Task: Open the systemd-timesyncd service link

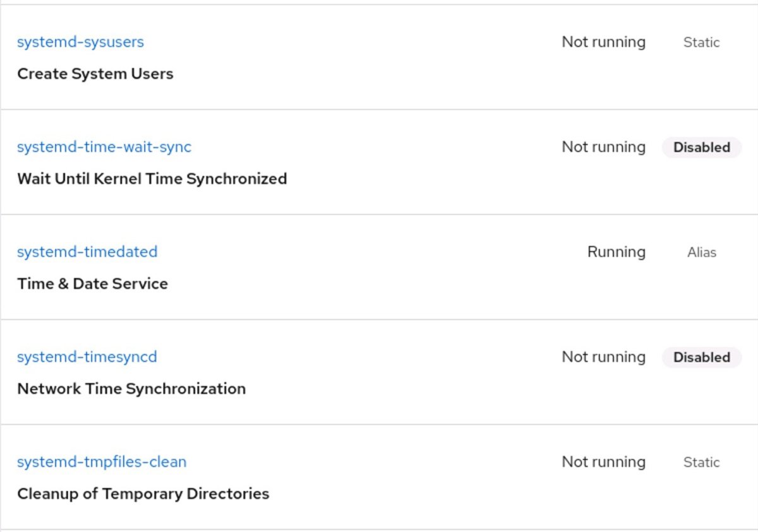Action: (x=87, y=357)
